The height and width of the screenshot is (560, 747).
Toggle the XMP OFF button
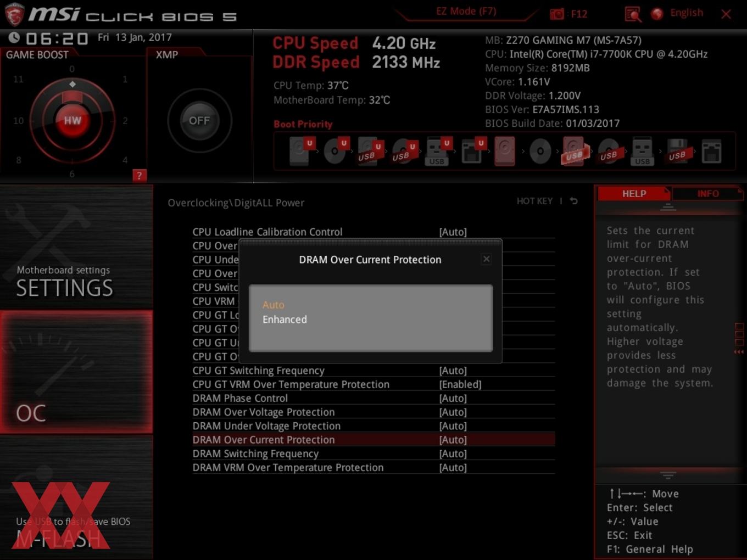[199, 120]
